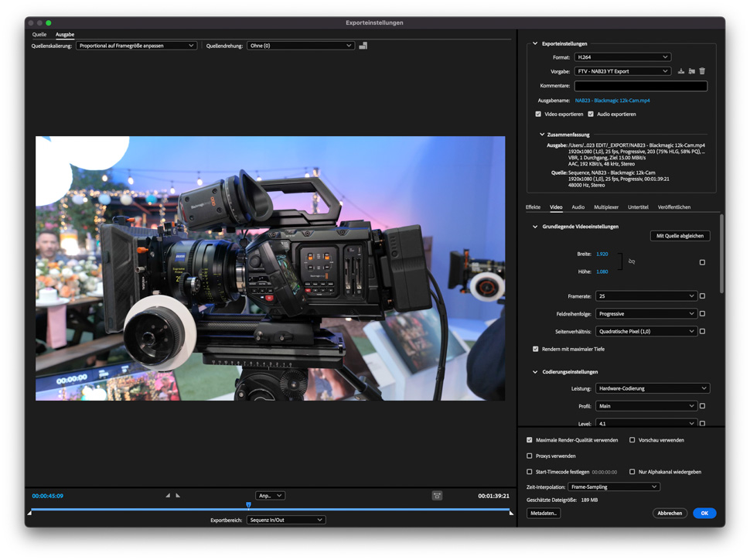Click the in-point handle at timeline start
750x560 pixels.
29,513
